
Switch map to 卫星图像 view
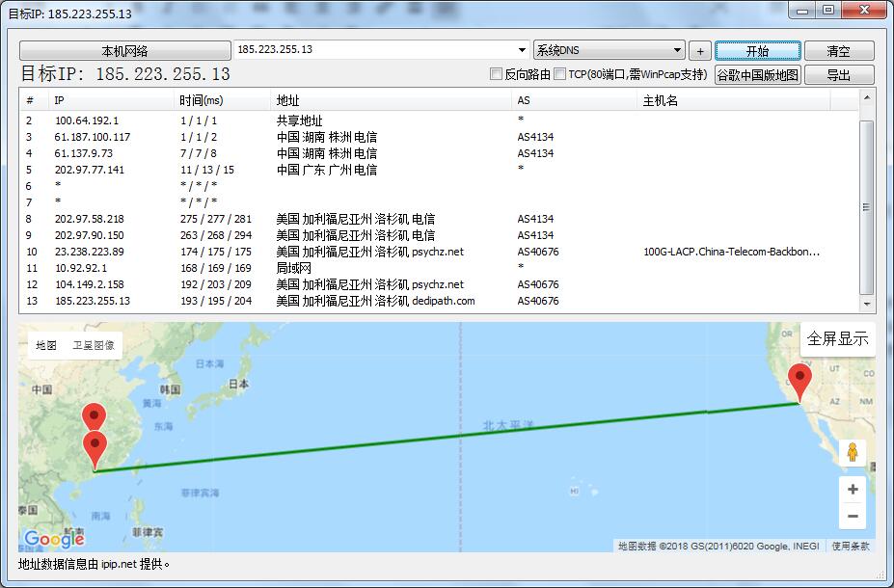(94, 345)
